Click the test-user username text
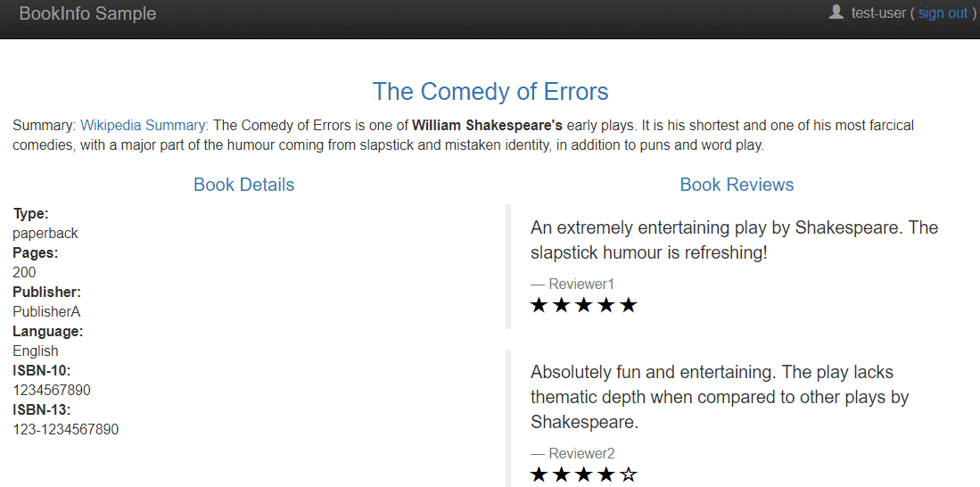This screenshot has height=487, width=980. point(878,13)
